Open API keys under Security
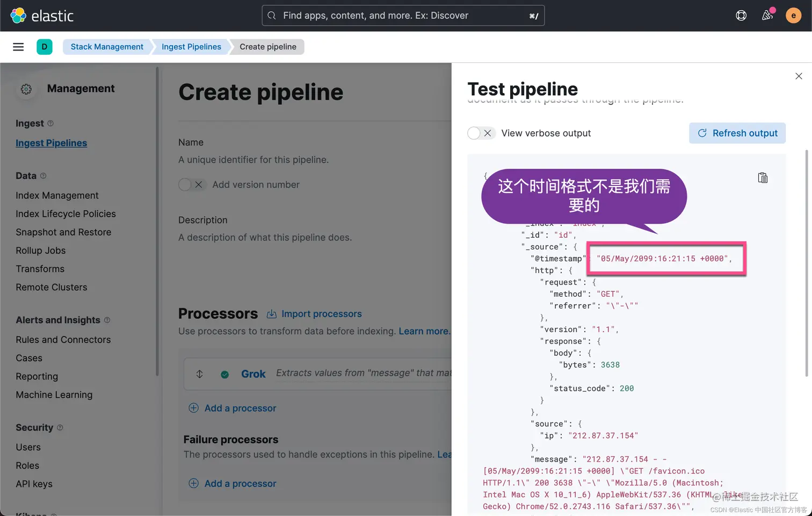Viewport: 812px width, 516px height. [x=34, y=484]
